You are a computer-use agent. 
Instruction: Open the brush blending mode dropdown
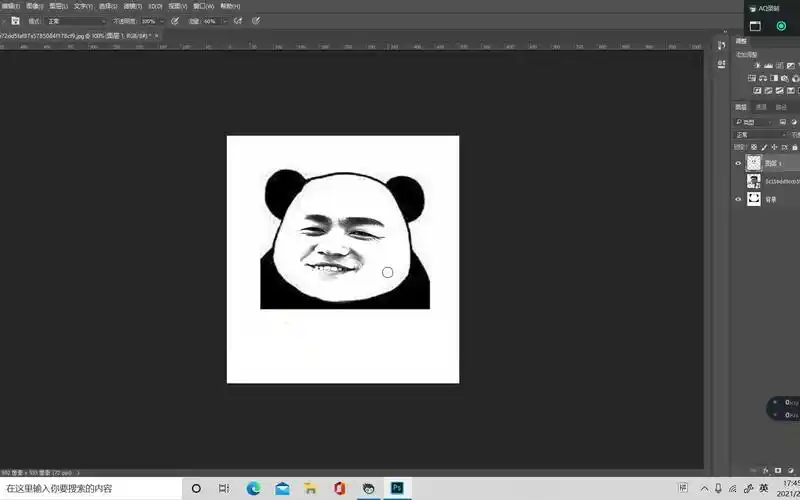(77, 20)
